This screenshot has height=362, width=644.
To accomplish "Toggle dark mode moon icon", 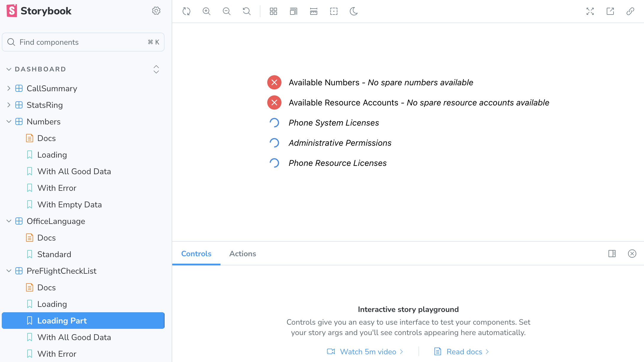I will [x=354, y=11].
